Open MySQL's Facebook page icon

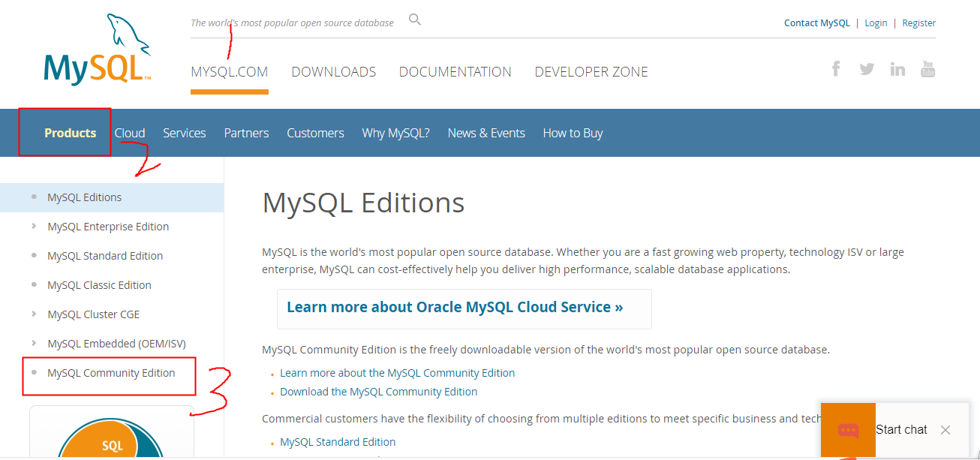(836, 68)
